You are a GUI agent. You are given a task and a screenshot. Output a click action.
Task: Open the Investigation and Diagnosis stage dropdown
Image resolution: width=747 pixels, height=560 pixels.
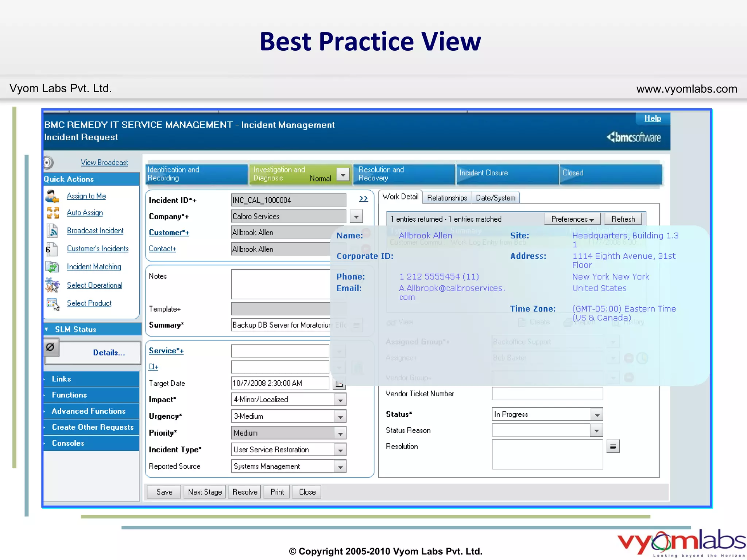[x=343, y=175]
